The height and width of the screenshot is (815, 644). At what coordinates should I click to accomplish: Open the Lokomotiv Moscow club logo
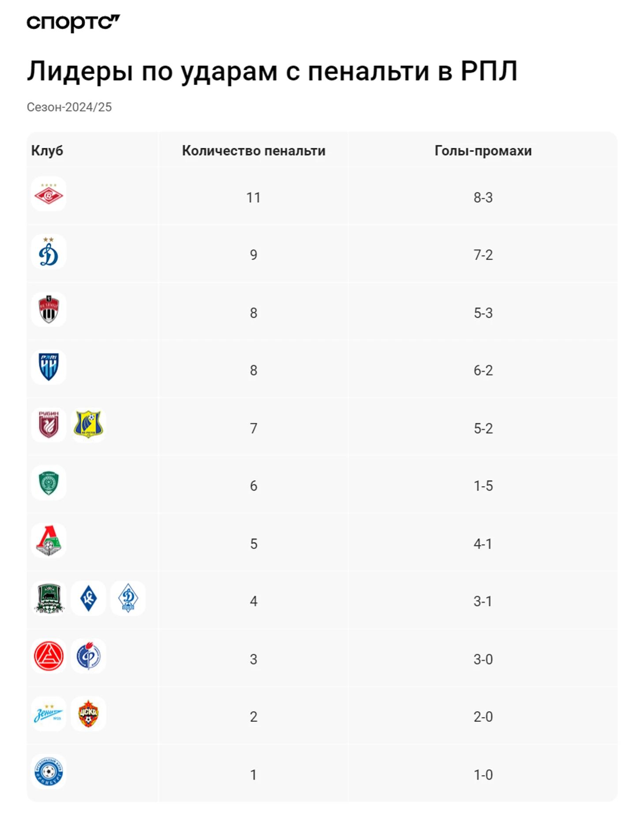tap(49, 541)
